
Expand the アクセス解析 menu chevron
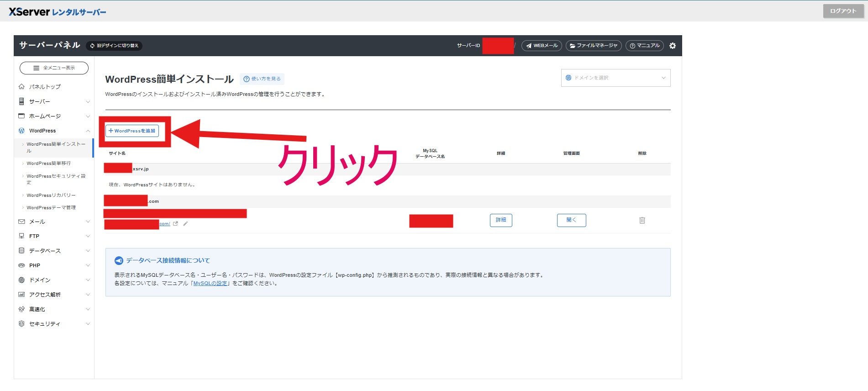(x=88, y=295)
